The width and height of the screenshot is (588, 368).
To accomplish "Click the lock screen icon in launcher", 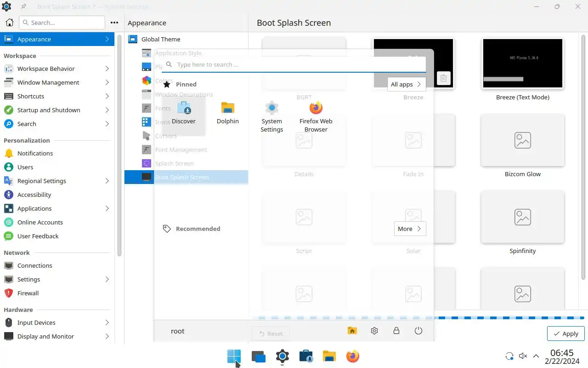I will [396, 331].
